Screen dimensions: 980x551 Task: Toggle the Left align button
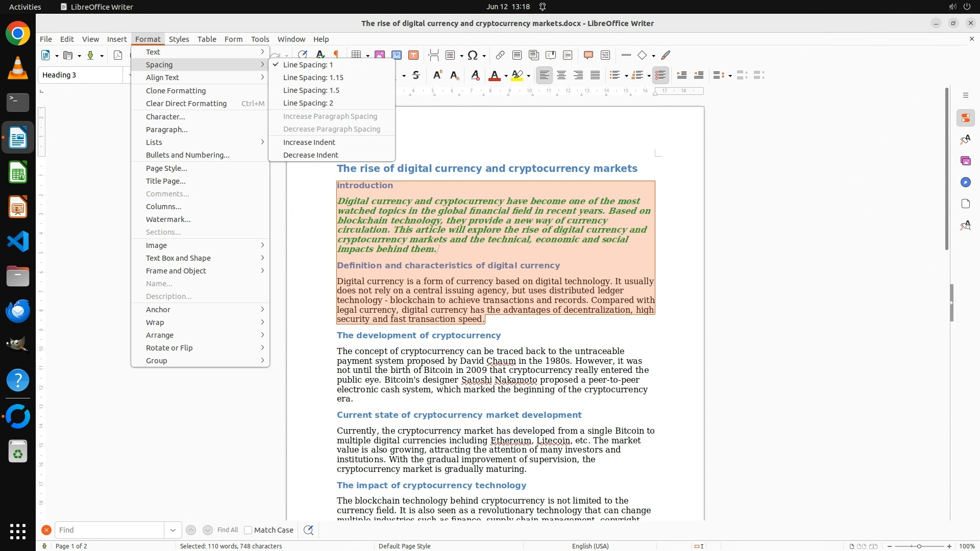coord(545,76)
